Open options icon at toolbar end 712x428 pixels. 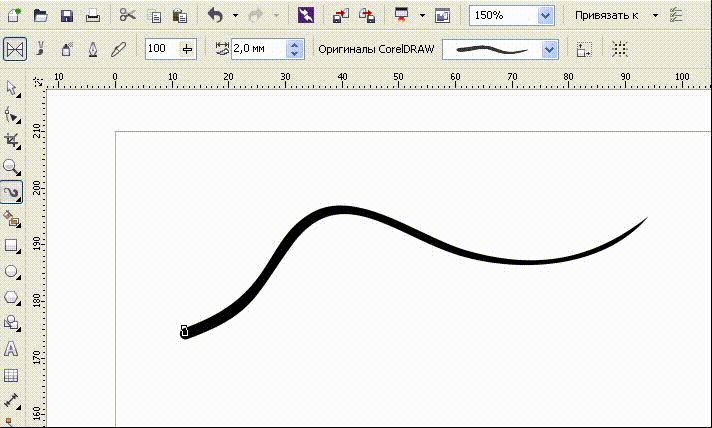click(x=676, y=15)
